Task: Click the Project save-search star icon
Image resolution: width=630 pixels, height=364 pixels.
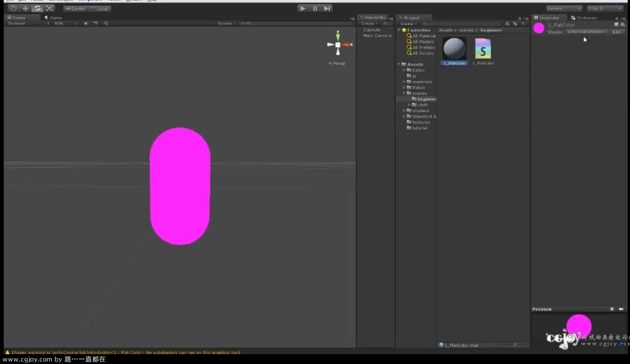Action: (523, 24)
